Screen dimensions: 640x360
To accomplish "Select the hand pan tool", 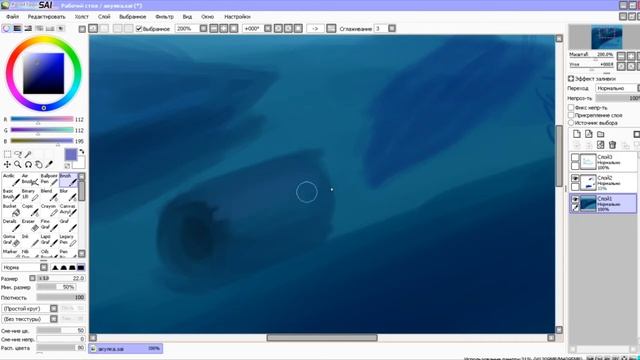I will (39, 164).
